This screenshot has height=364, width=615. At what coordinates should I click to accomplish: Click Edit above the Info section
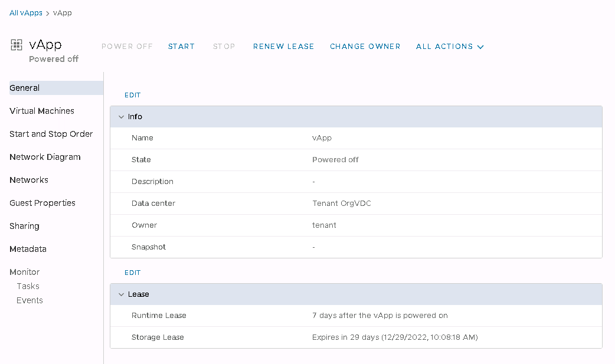tap(132, 95)
